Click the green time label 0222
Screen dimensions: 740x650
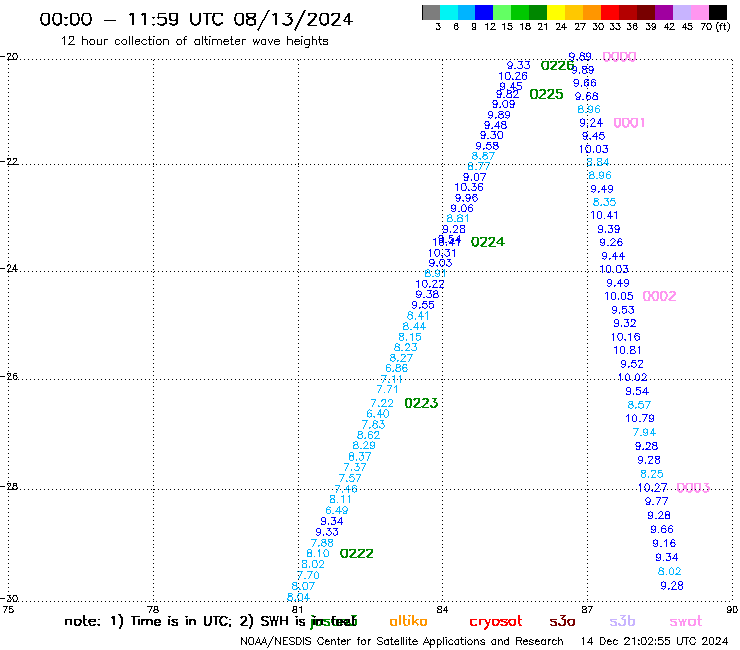356,553
